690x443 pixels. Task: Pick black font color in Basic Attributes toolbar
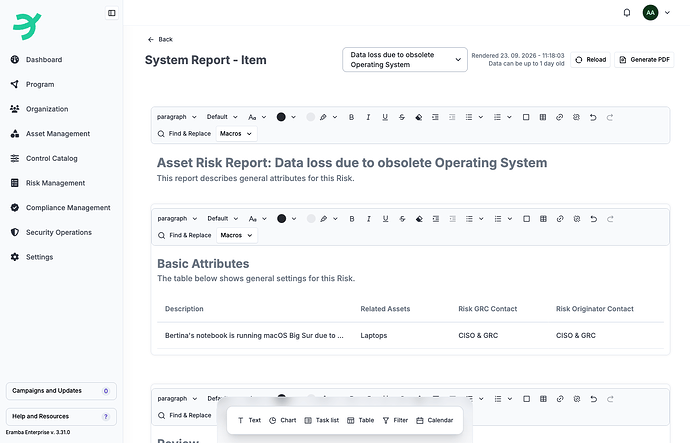[282, 219]
